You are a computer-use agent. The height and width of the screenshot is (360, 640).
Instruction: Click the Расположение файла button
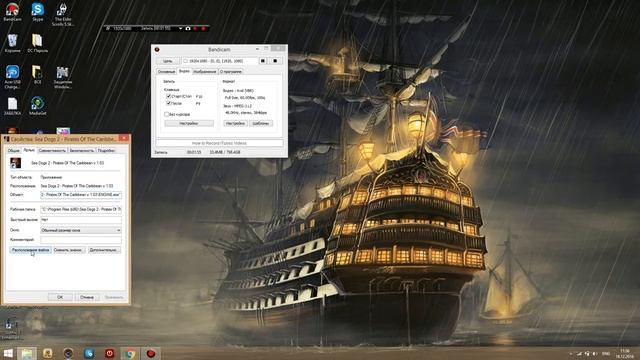click(x=30, y=250)
